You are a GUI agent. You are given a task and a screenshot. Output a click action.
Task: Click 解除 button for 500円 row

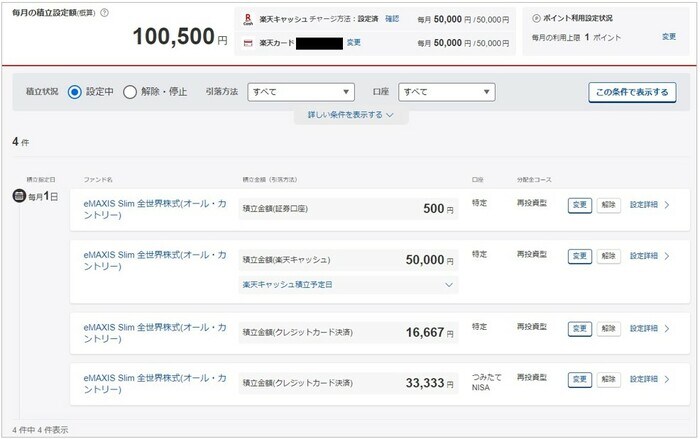(608, 205)
